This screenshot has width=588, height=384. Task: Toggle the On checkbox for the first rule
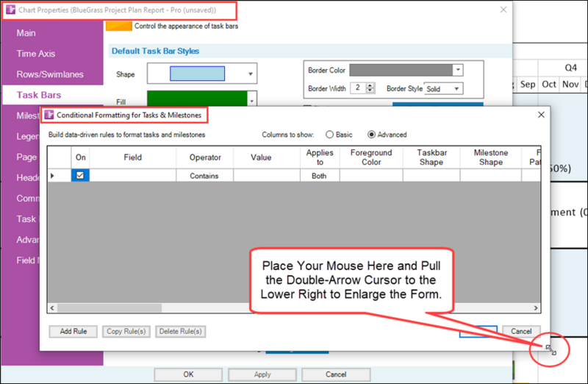[80, 175]
